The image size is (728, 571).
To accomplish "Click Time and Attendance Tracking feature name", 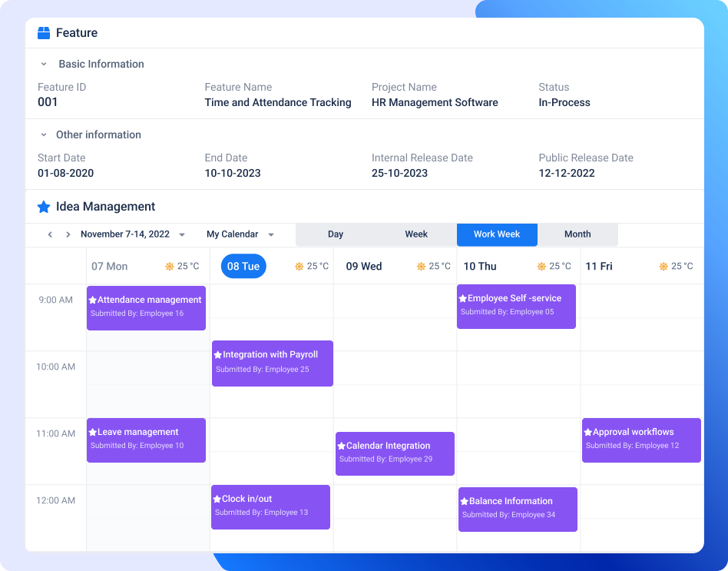I will tap(278, 103).
